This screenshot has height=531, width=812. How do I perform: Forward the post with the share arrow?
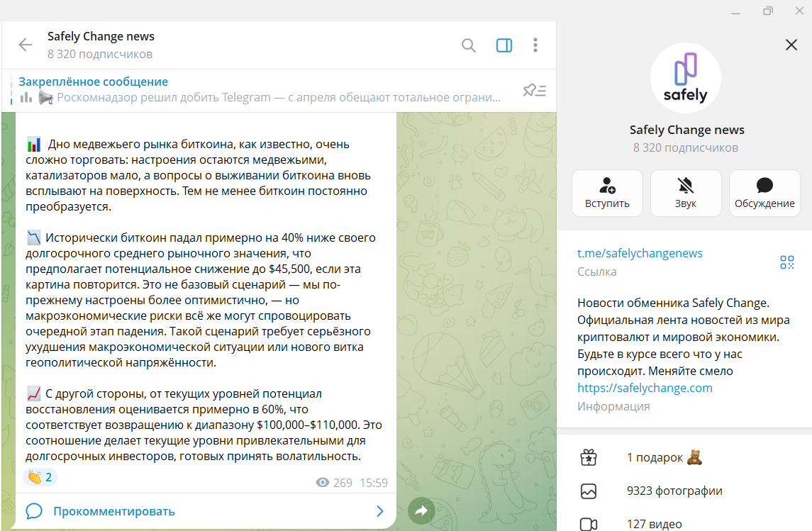tap(421, 511)
